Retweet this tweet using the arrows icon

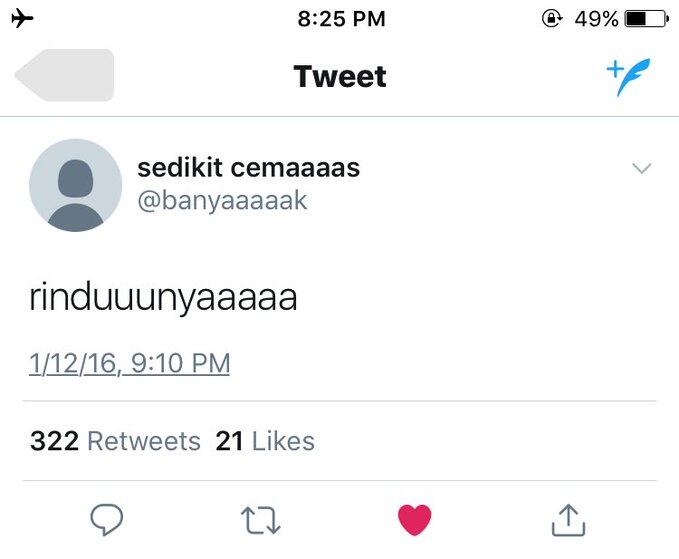(x=261, y=518)
